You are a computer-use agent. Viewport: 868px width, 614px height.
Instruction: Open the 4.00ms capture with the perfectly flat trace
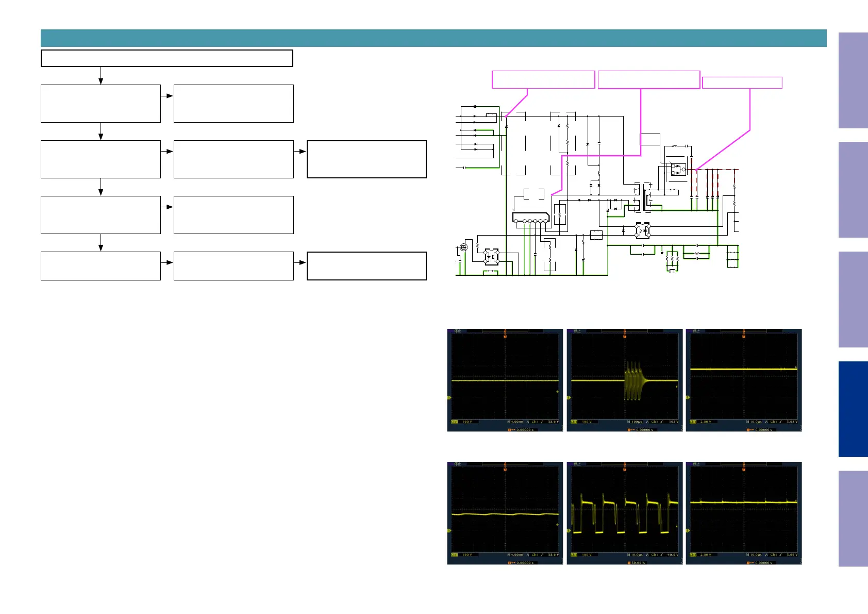tap(505, 380)
